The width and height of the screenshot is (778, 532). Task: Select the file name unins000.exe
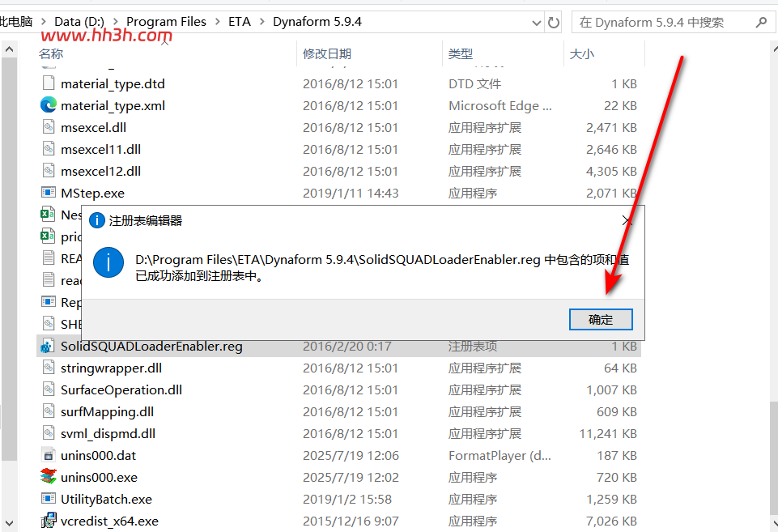[100, 477]
